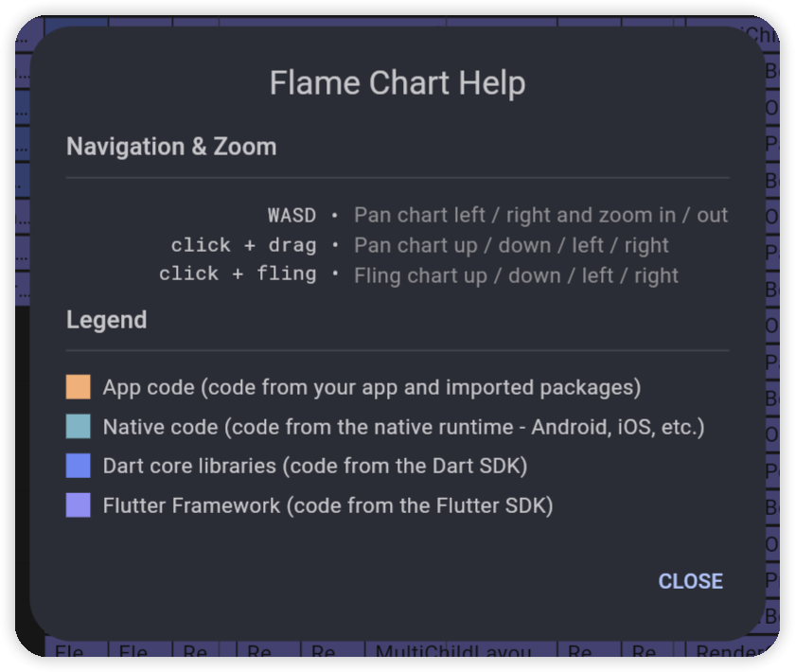The image size is (795, 672).
Task: Click 'Pan chart left / right and zoom' description
Action: tap(540, 215)
